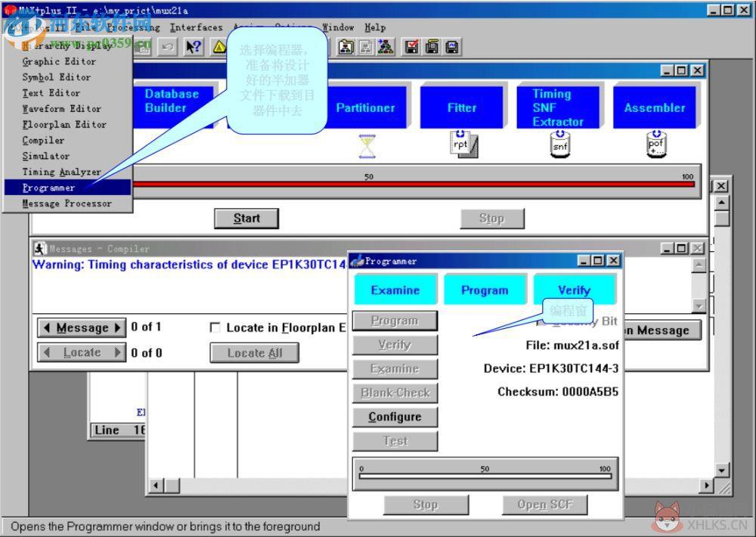Click the Locate next right arrow

(x=118, y=352)
